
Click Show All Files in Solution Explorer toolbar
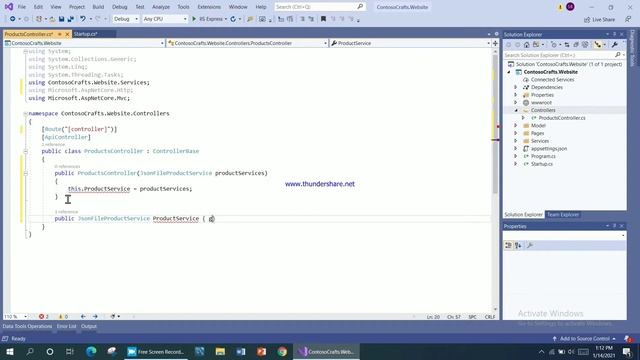585,45
